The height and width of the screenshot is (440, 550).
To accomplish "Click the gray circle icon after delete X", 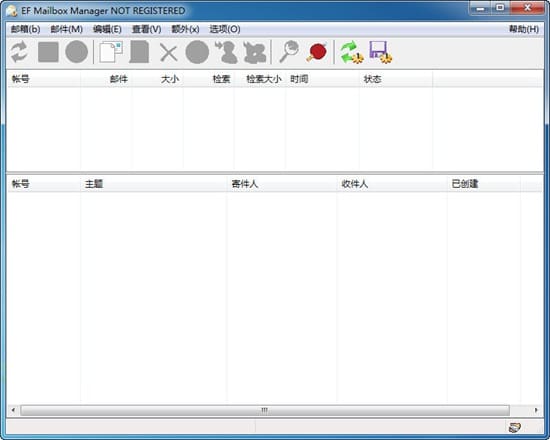I will (197, 52).
